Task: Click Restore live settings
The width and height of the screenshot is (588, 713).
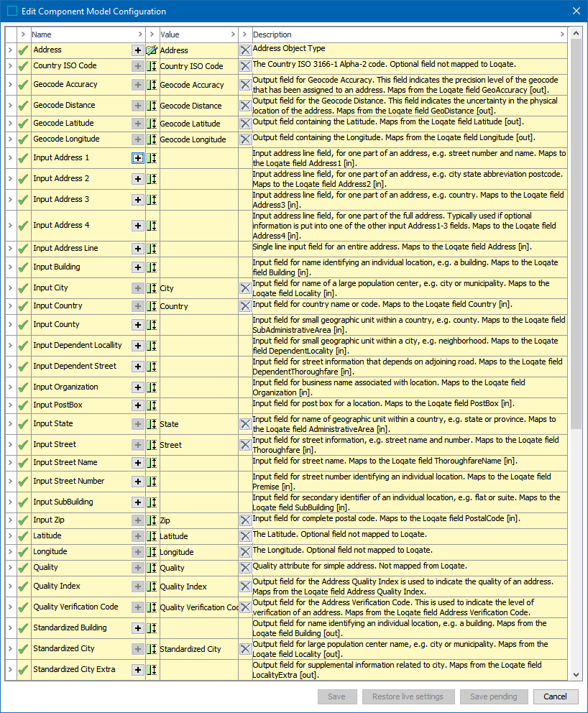Action: tap(408, 696)
